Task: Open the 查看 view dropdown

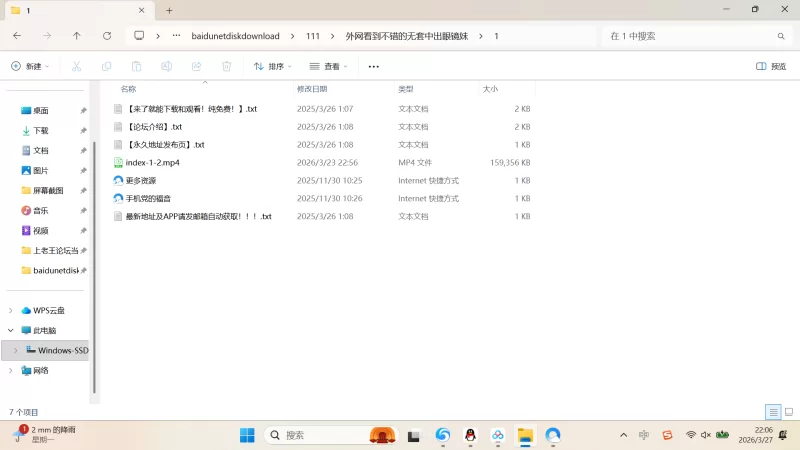Action: [328, 66]
